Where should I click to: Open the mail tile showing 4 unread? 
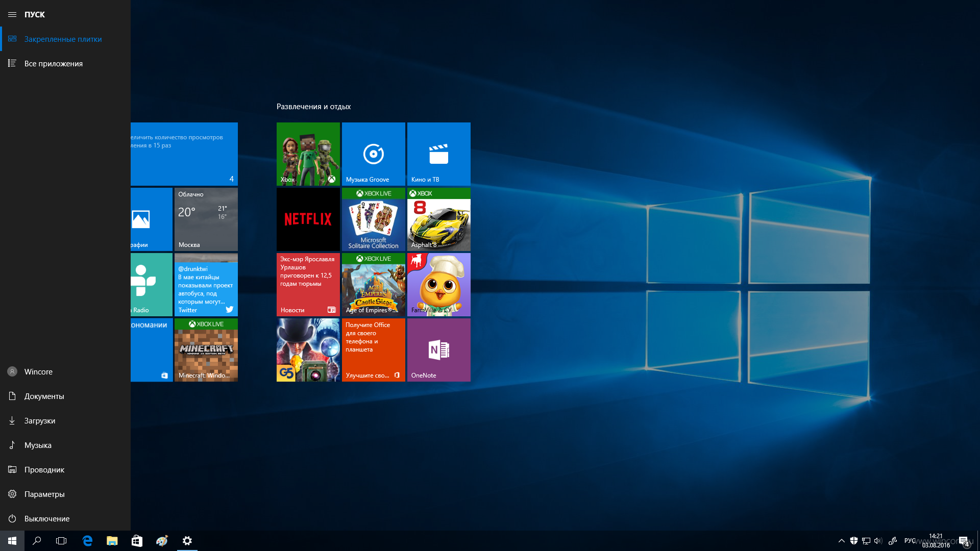184,154
